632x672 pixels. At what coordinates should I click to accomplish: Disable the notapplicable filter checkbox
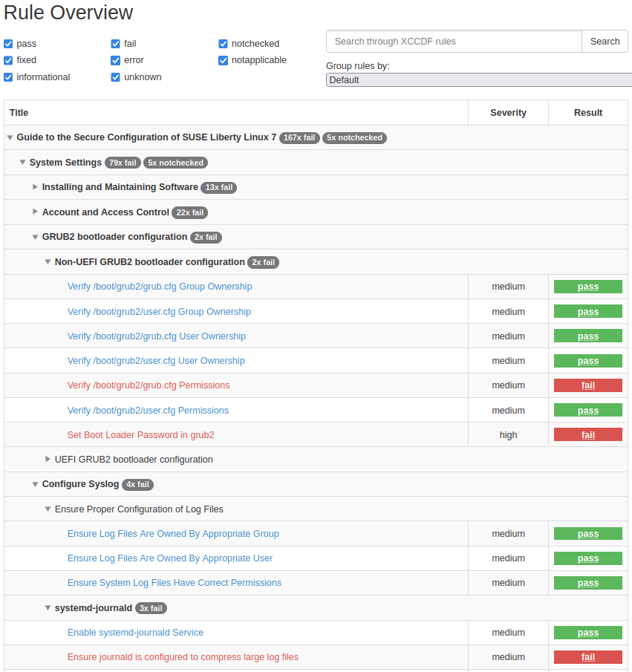224,60
